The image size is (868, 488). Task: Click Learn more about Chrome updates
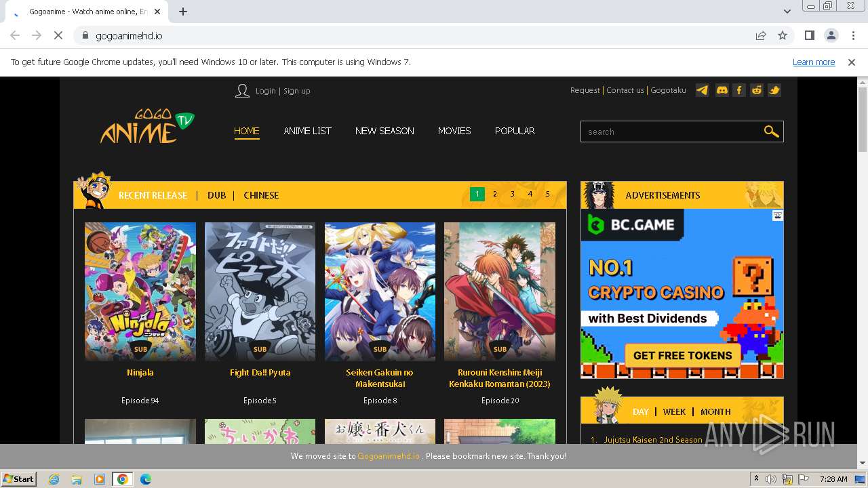(x=814, y=62)
